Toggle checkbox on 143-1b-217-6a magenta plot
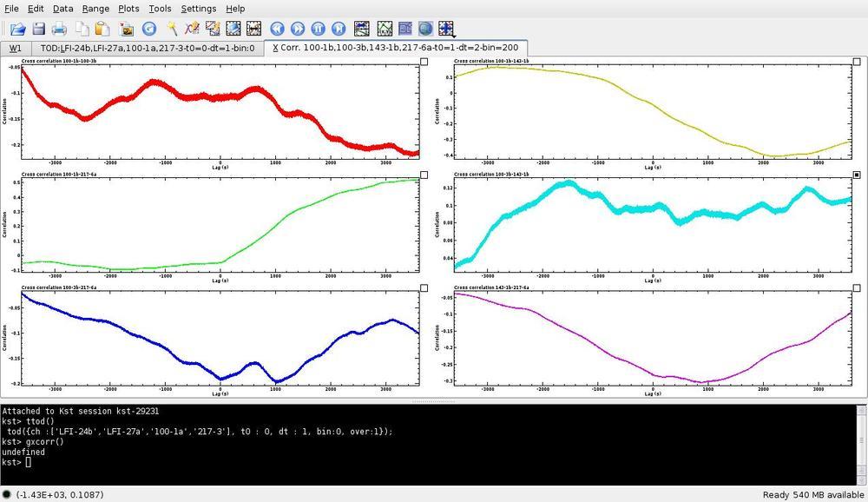The height and width of the screenshot is (502, 868). [857, 288]
